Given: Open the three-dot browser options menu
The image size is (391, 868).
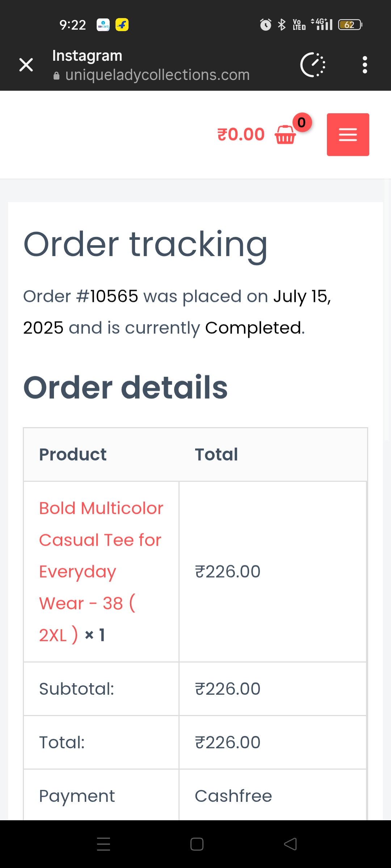Looking at the screenshot, I should click(x=365, y=65).
